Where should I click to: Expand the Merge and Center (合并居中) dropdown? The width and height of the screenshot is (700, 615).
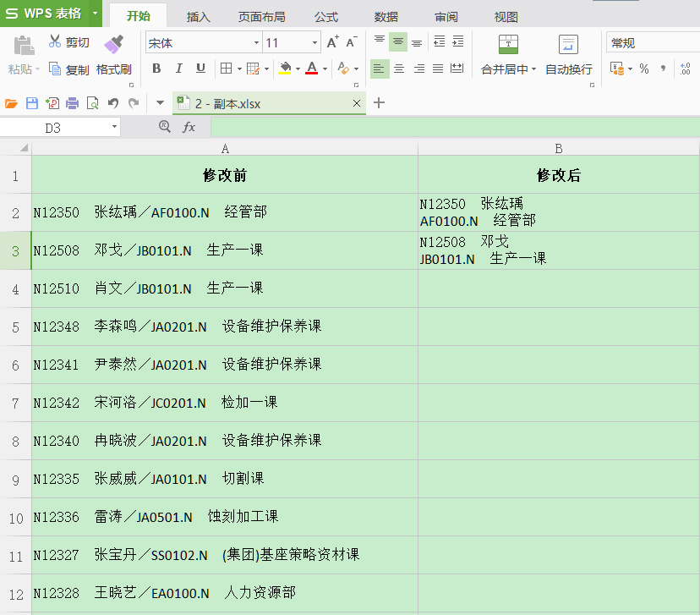point(533,69)
